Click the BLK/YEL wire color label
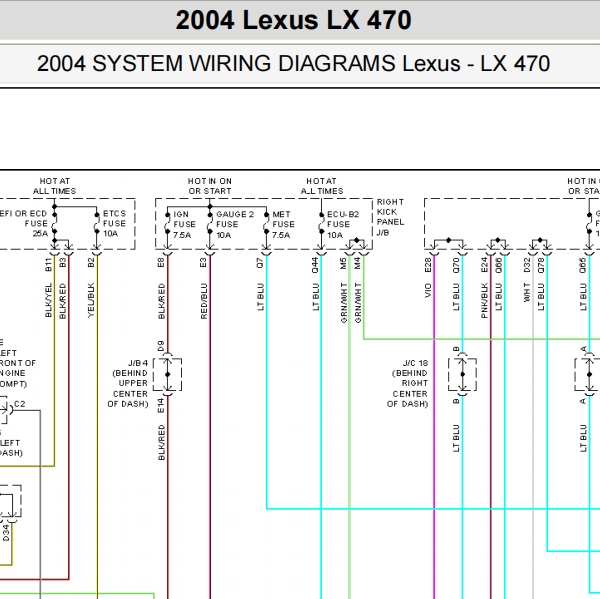600x599 pixels. pos(48,300)
